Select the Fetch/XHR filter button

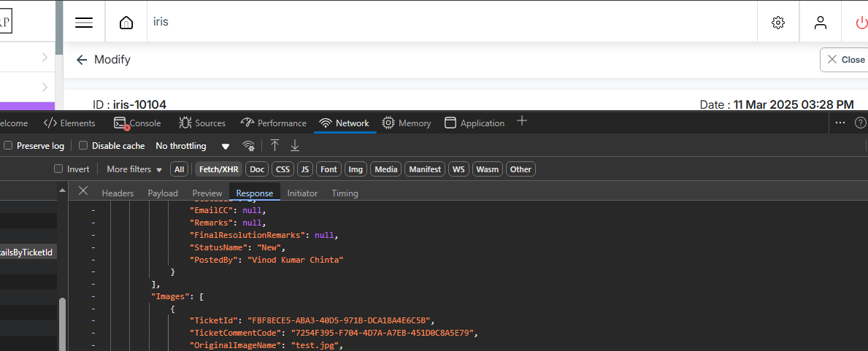(x=218, y=169)
